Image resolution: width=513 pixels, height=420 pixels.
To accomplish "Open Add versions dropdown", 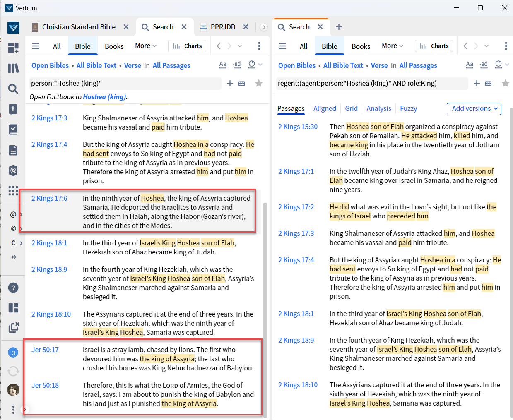I will [x=474, y=108].
